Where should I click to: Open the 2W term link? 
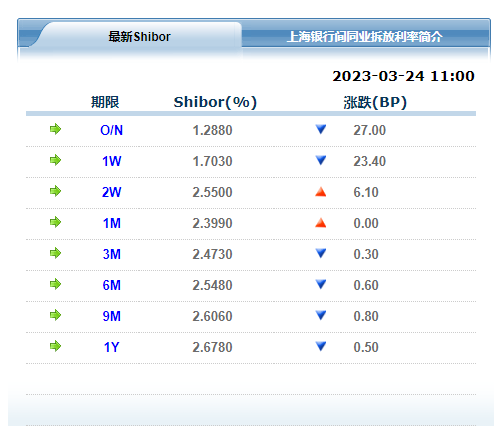tap(111, 192)
